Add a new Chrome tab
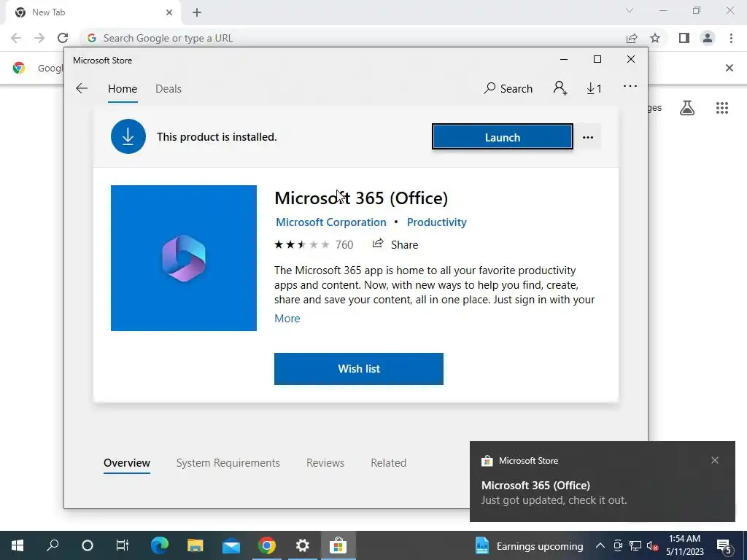747x560 pixels. click(x=197, y=12)
